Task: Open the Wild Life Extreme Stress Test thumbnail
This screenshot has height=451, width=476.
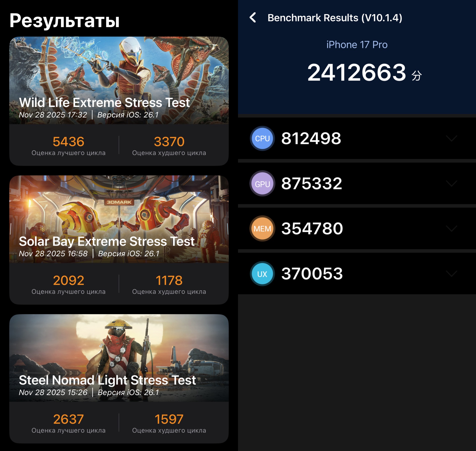Action: (119, 74)
